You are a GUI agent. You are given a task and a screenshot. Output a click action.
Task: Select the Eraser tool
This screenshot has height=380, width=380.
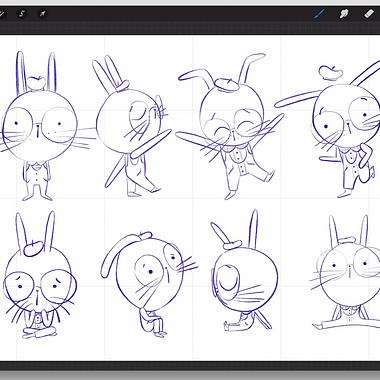pos(369,14)
